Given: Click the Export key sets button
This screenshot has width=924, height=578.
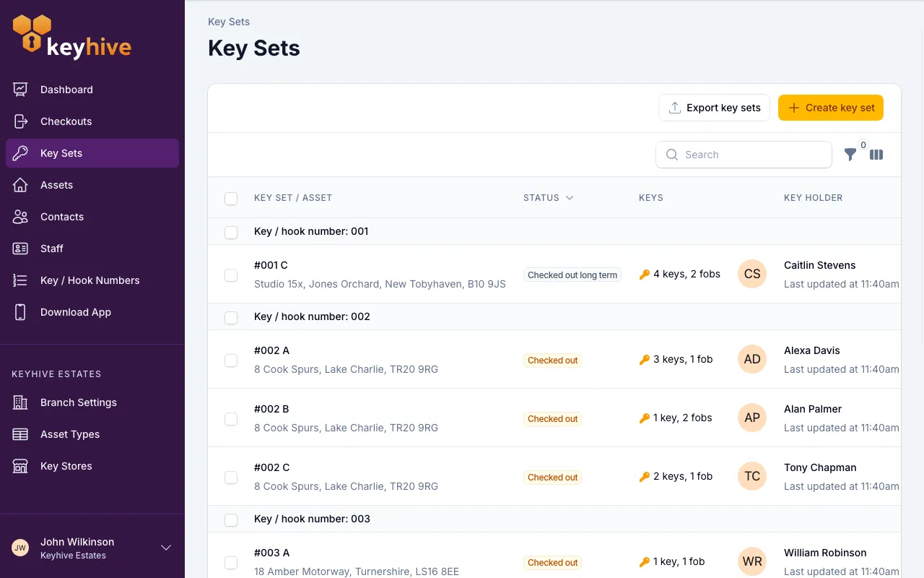Looking at the screenshot, I should [x=714, y=108].
